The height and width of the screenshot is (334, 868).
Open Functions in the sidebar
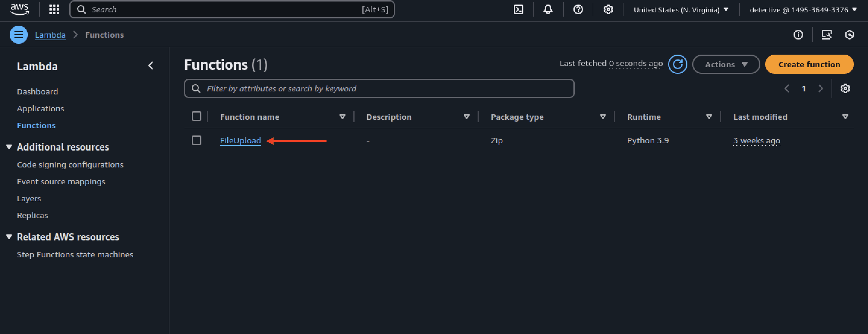point(36,125)
